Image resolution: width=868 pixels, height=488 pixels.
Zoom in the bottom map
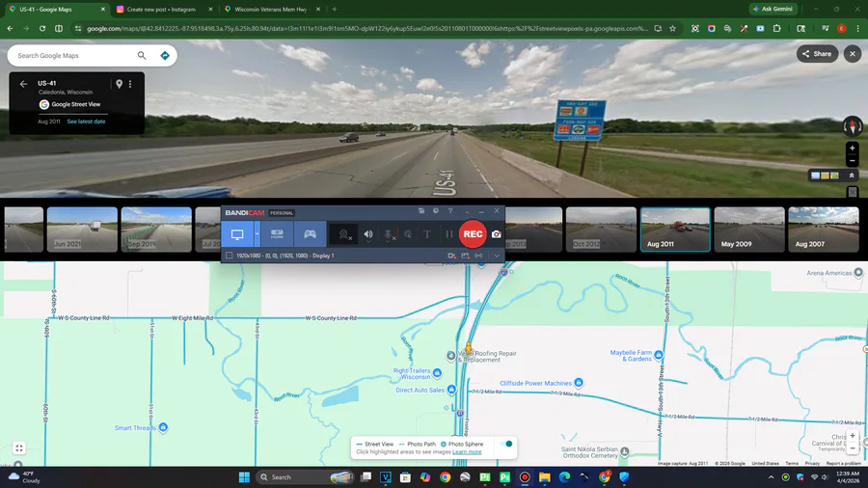(x=853, y=436)
